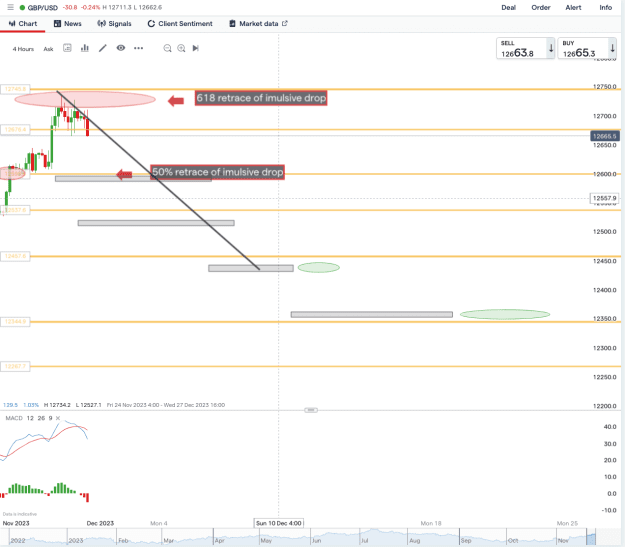Click the current price tag 12665.5
Screen dimensions: 625x547
(x=605, y=136)
